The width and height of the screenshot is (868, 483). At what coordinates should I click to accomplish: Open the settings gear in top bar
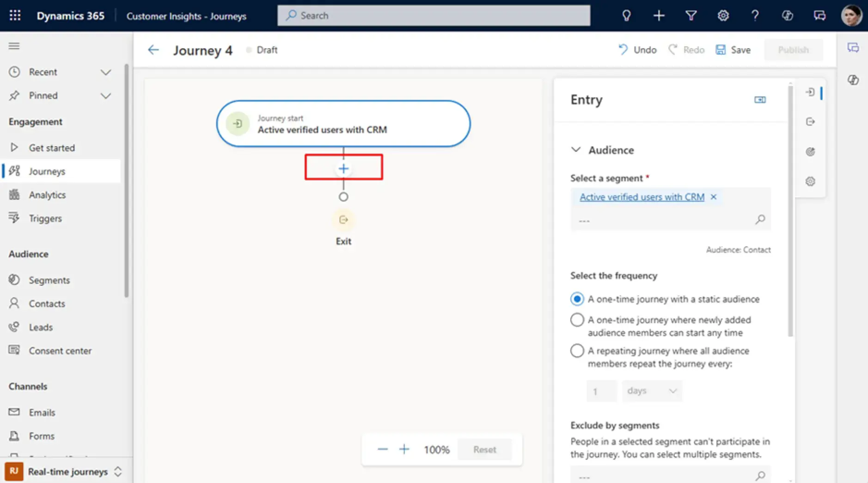coord(723,15)
